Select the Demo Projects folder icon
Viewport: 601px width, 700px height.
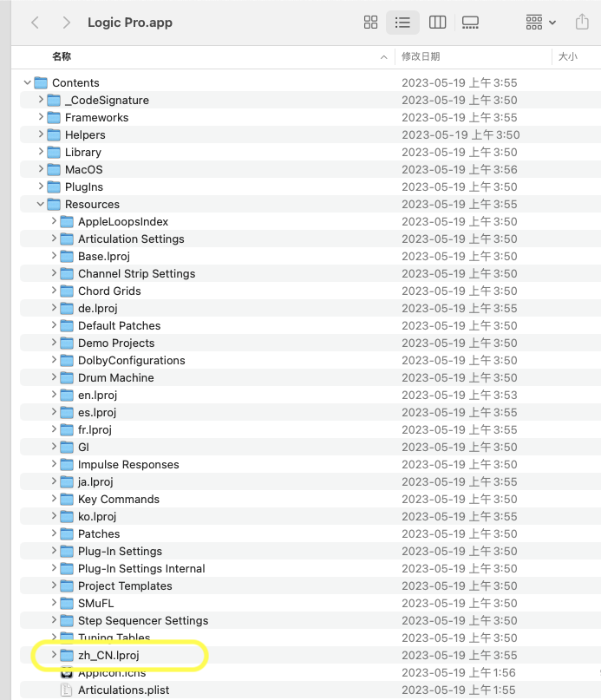coord(67,343)
